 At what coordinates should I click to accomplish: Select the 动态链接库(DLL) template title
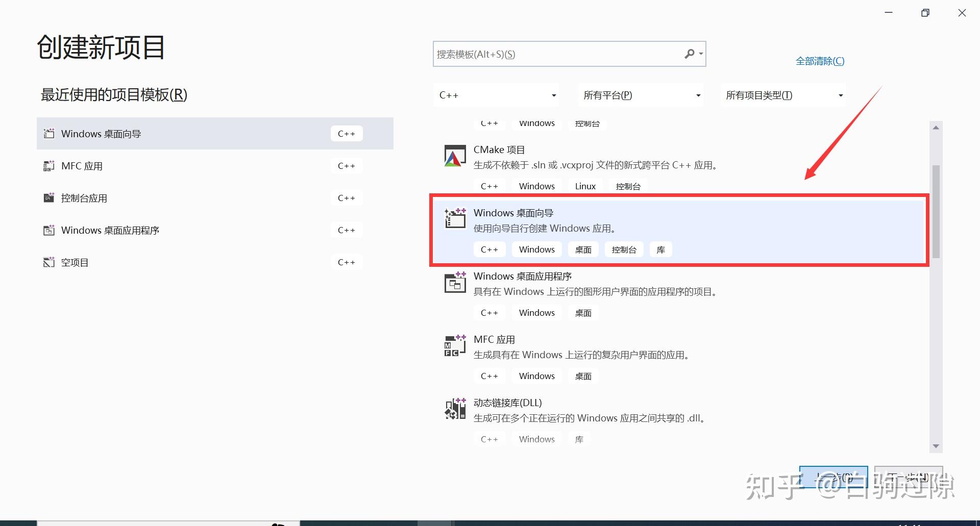pyautogui.click(x=508, y=403)
